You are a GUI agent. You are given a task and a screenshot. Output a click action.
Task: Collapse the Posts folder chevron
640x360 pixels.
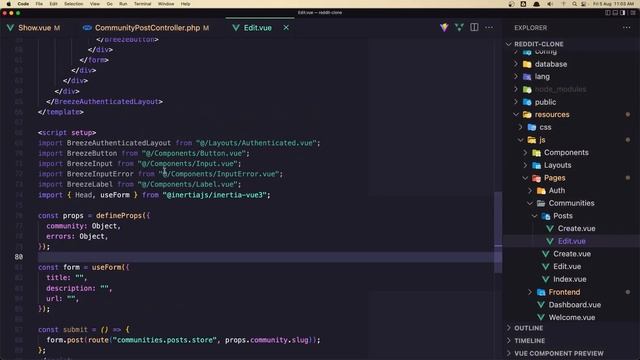click(x=534, y=216)
